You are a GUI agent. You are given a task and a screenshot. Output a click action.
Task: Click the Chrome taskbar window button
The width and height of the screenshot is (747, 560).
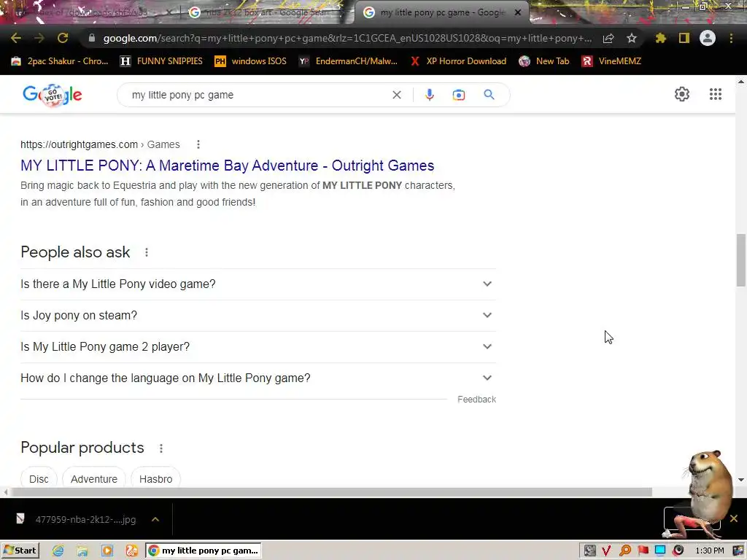(204, 551)
